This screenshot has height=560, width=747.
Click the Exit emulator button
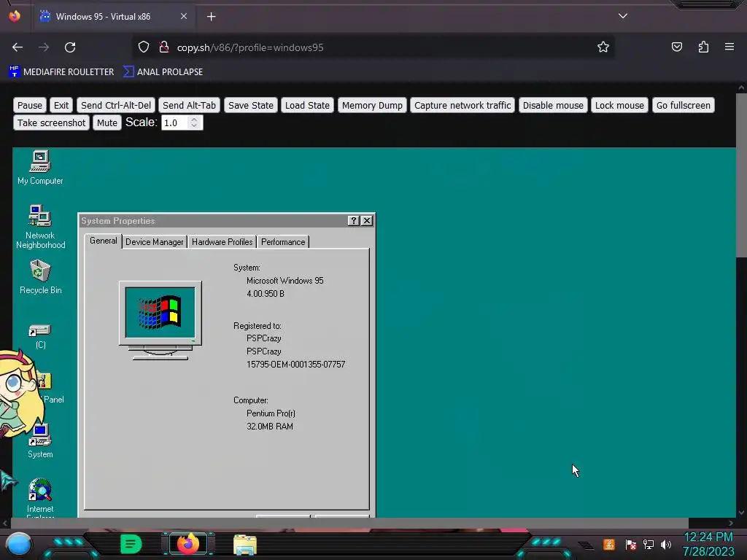coord(61,105)
